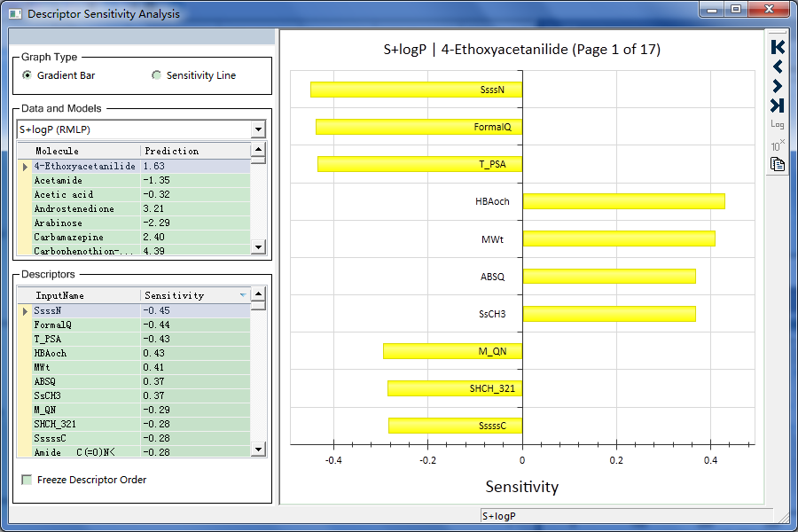Go to the previous graph page

pyautogui.click(x=777, y=66)
